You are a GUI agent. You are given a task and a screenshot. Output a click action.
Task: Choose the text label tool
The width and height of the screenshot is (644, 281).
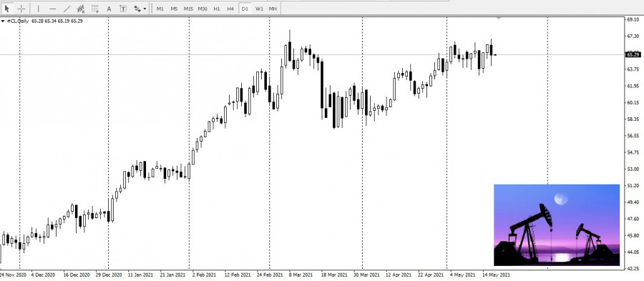tap(123, 8)
